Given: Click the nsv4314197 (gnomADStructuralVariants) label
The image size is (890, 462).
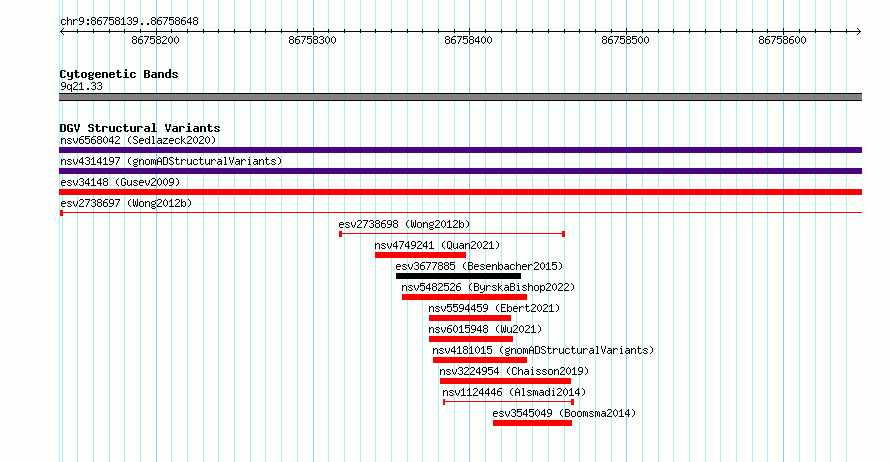Looking at the screenshot, I should [x=171, y=161].
